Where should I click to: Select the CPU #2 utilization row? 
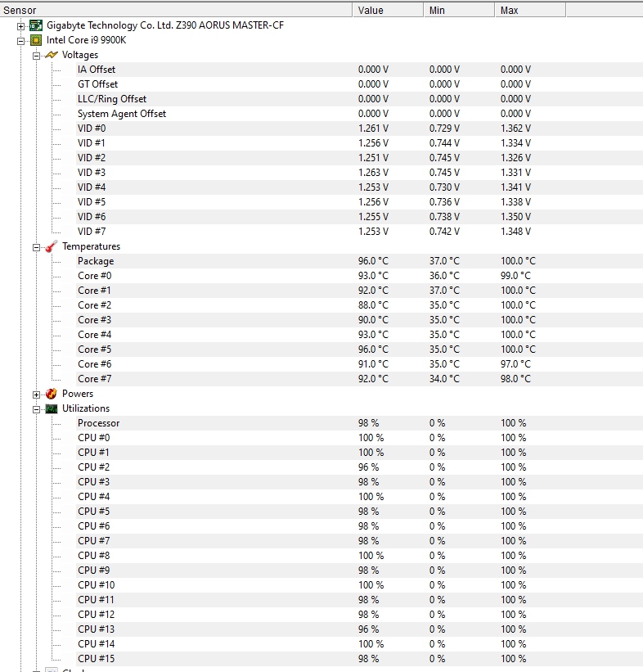pyautogui.click(x=359, y=467)
